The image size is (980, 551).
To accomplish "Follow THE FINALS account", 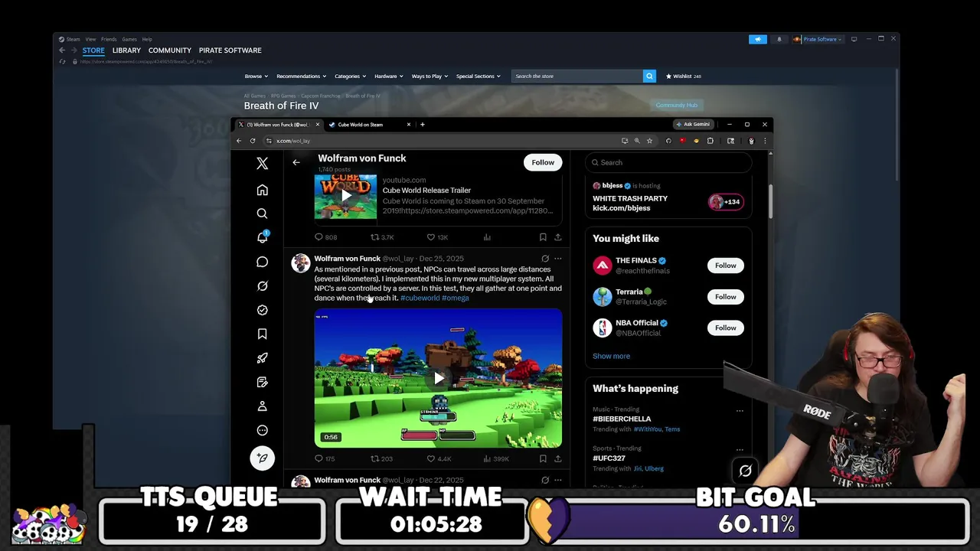I will pyautogui.click(x=725, y=266).
